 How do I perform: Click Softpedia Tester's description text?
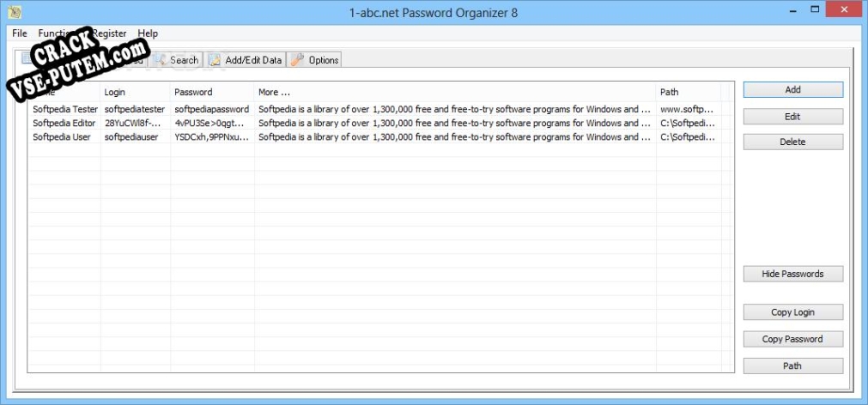[x=454, y=109]
